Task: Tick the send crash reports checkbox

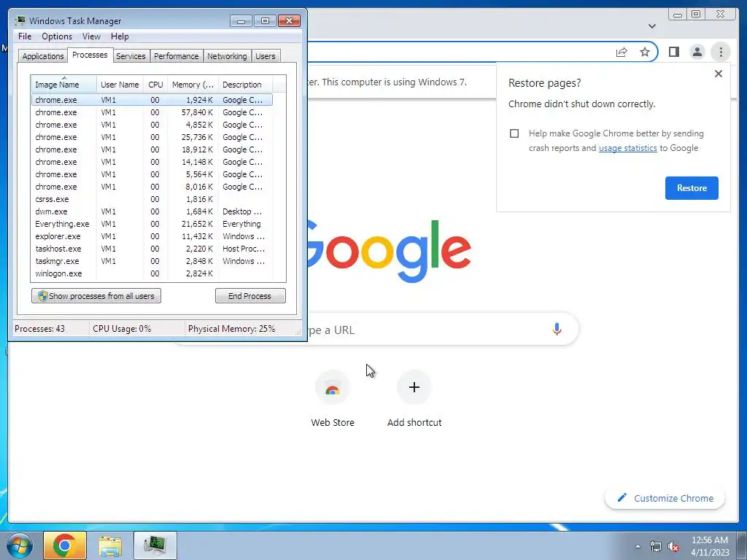Action: point(514,133)
